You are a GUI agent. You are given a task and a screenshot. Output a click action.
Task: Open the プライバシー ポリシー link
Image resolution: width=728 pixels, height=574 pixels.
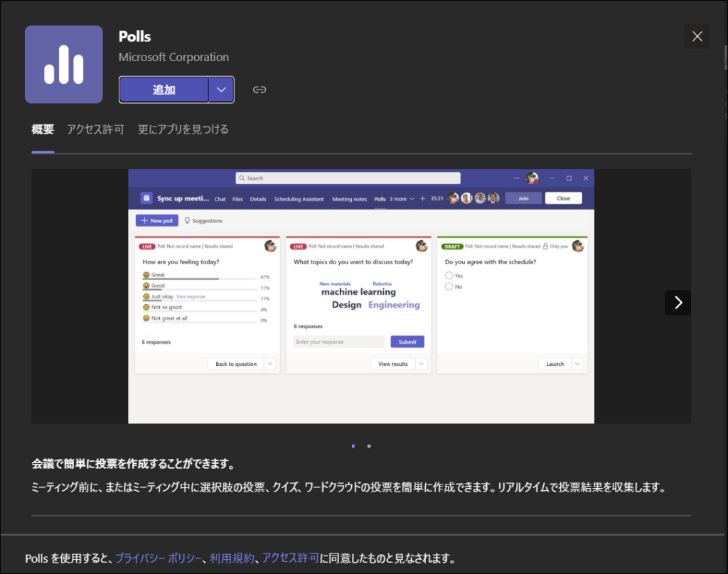click(159, 558)
